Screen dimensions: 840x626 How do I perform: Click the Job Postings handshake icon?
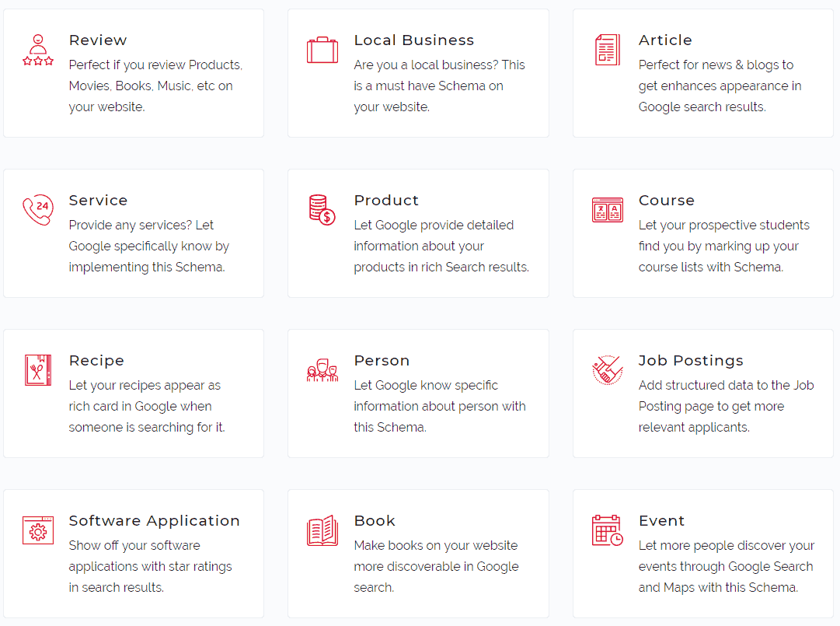pos(607,370)
